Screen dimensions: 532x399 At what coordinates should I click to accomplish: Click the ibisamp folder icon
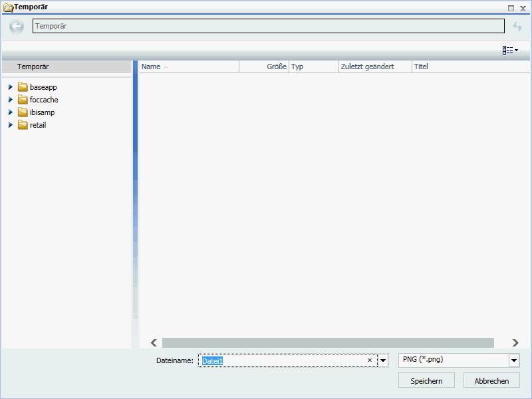23,112
